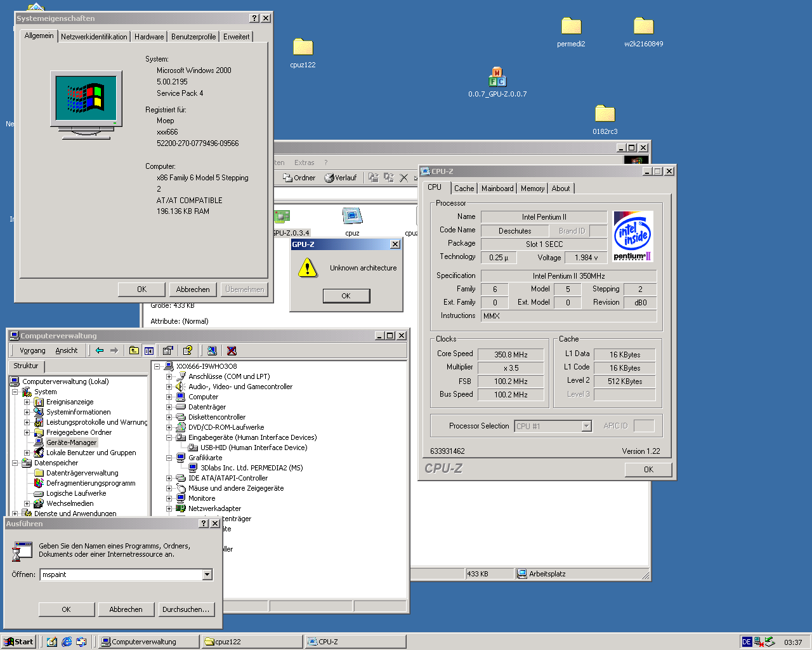Open the cpuz122 desktop folder
This screenshot has width=812, height=650.
[303, 53]
